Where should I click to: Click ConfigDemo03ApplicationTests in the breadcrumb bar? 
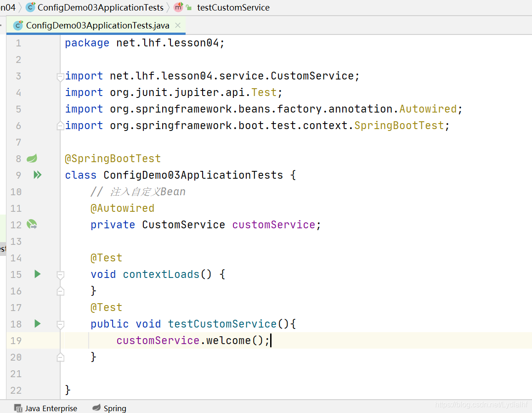[x=100, y=7]
